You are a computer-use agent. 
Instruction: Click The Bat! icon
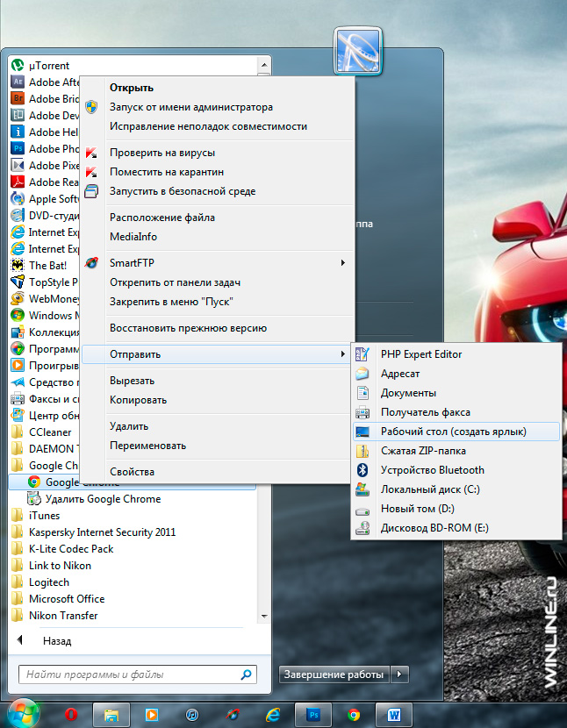pos(18,265)
